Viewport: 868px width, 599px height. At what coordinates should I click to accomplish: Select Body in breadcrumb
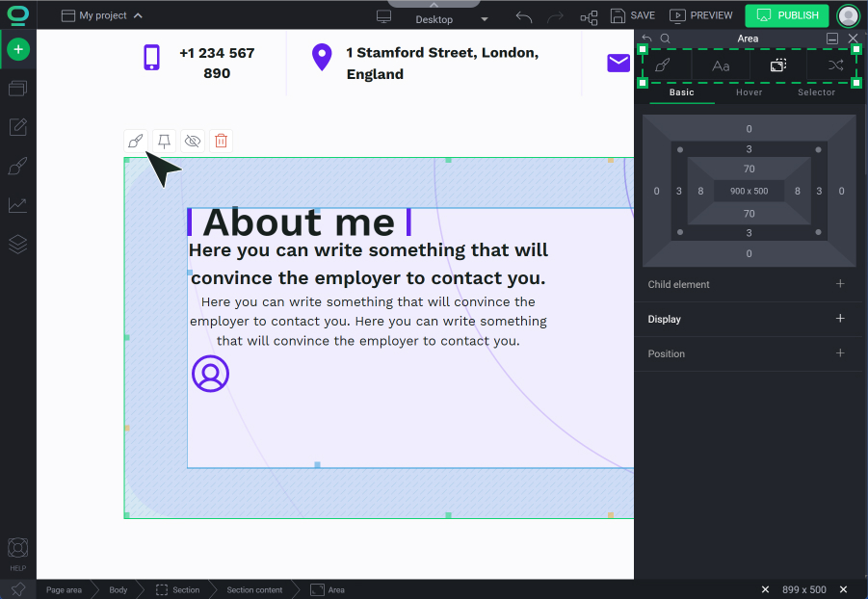pyautogui.click(x=118, y=590)
